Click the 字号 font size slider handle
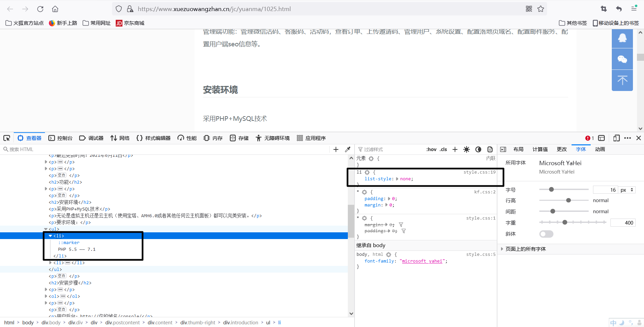 [551, 190]
